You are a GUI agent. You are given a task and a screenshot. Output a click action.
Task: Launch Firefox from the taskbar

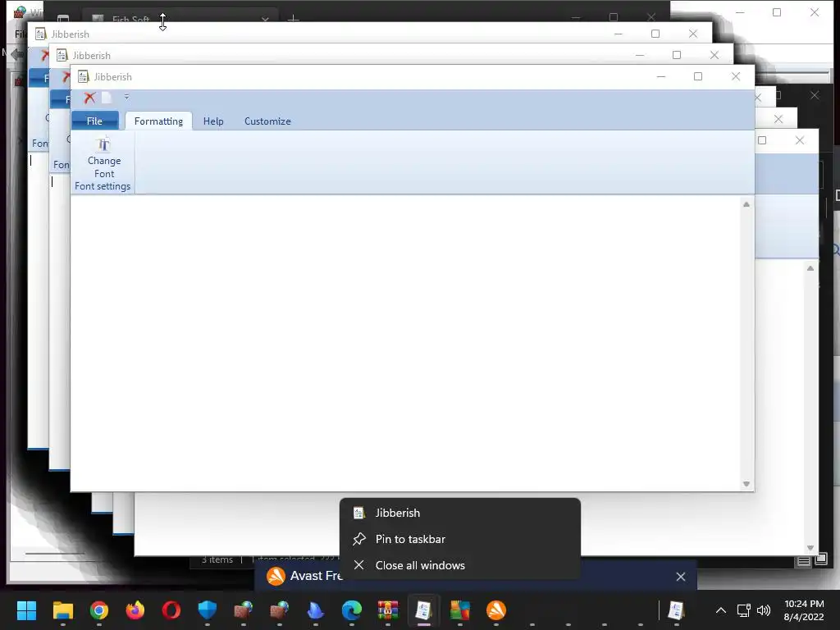(135, 610)
